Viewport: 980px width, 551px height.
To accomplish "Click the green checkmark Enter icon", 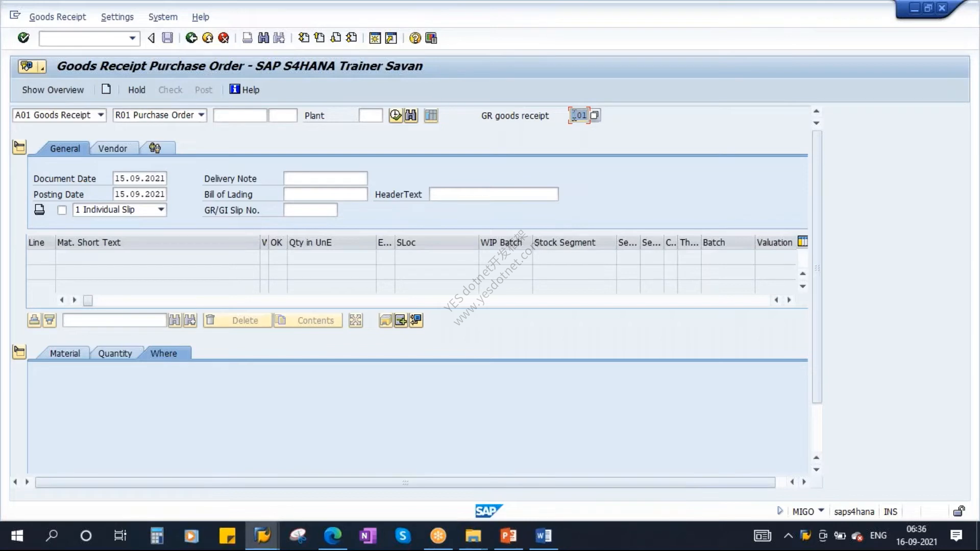I will (23, 38).
